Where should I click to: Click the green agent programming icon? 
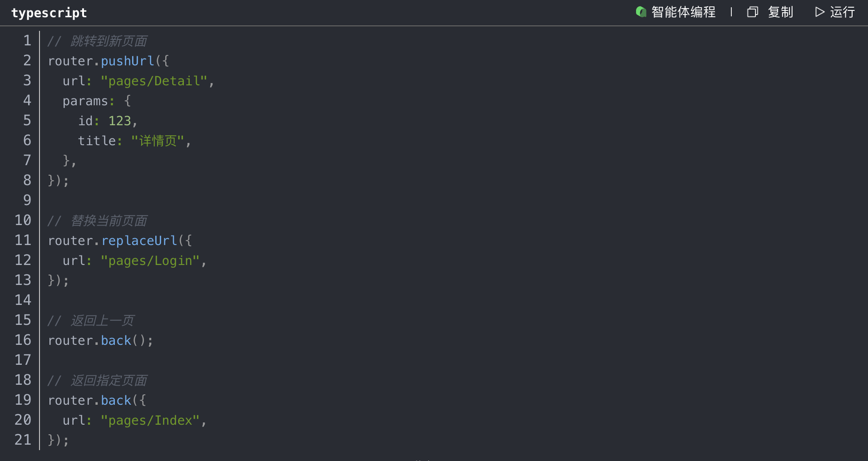[641, 12]
